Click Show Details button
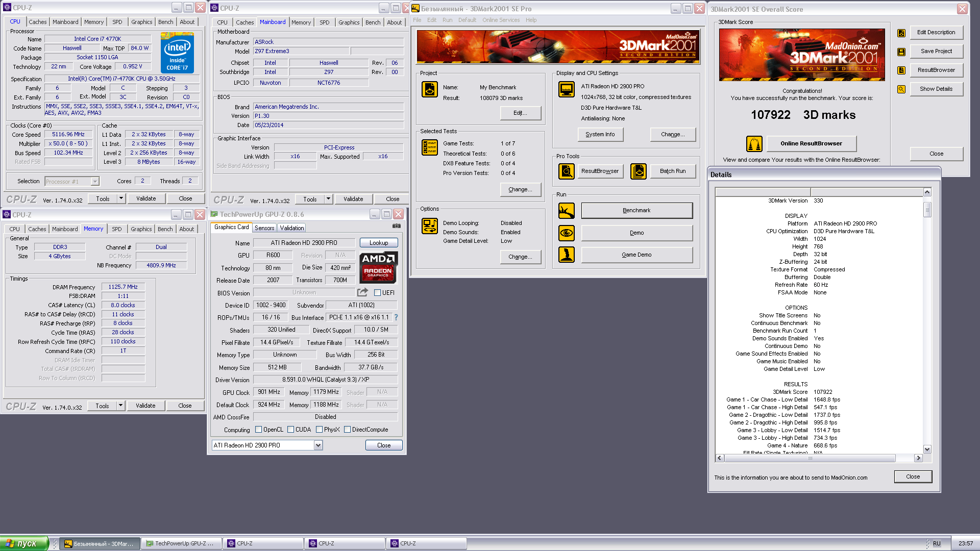This screenshot has width=980, height=551. (936, 89)
